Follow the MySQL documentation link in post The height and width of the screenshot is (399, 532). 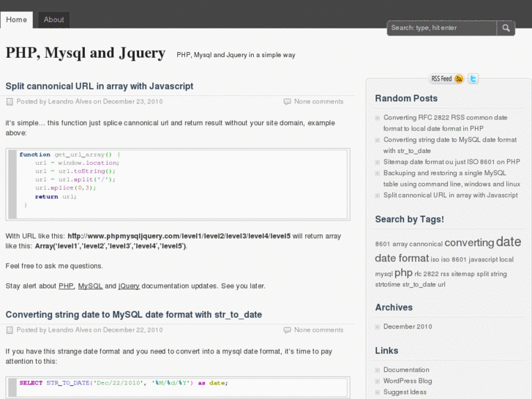[x=90, y=286]
